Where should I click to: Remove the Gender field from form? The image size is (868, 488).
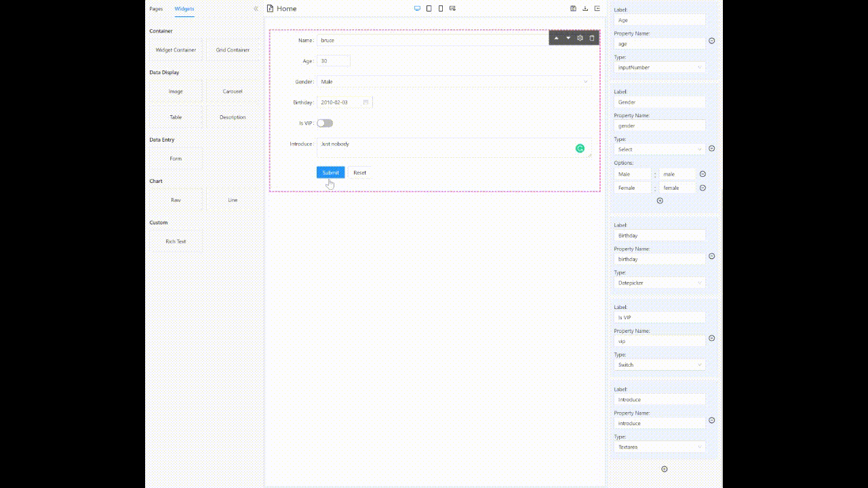(711, 148)
